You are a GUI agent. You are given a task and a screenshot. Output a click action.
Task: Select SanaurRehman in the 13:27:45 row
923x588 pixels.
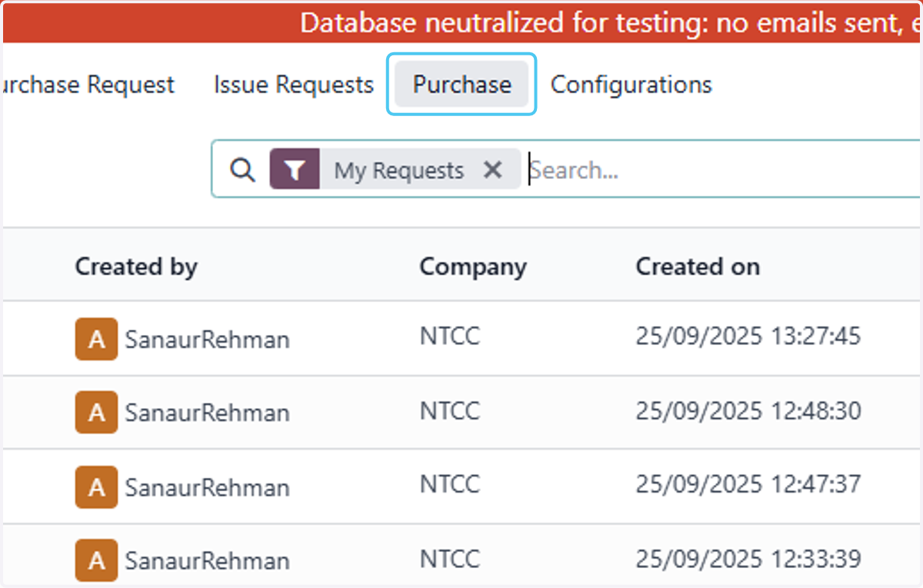[208, 339]
